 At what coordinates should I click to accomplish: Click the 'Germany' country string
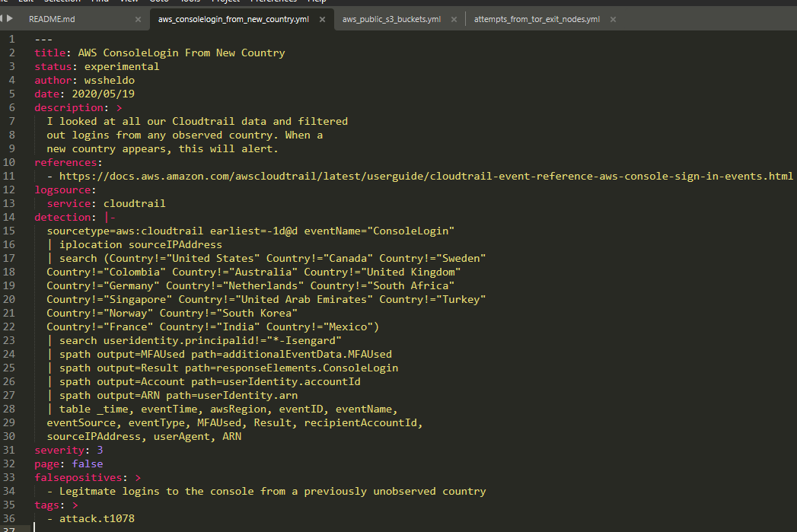click(x=132, y=286)
